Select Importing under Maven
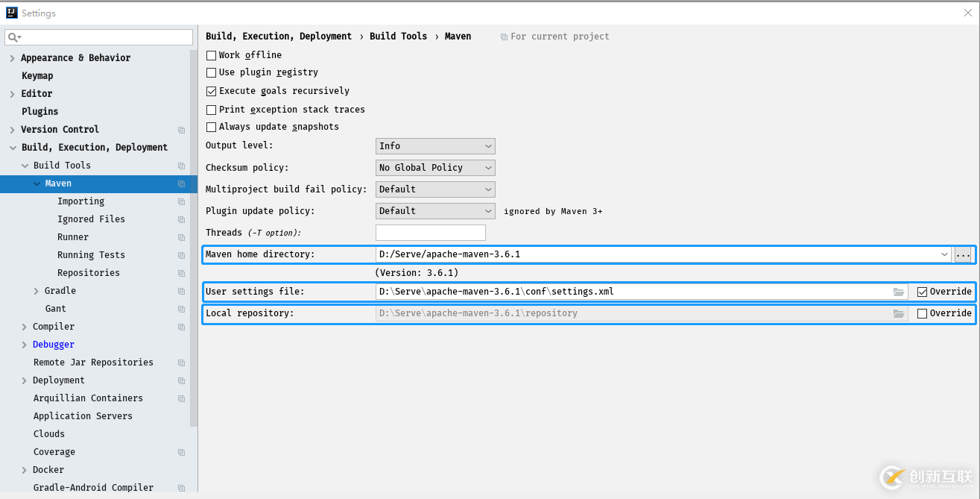This screenshot has width=980, height=499. (x=80, y=201)
